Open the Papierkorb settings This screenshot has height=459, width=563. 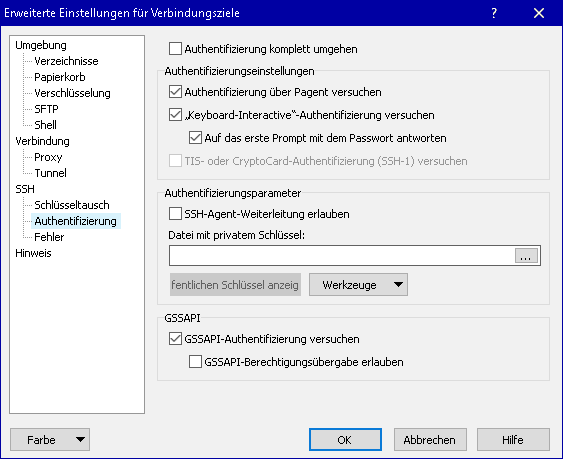60,77
